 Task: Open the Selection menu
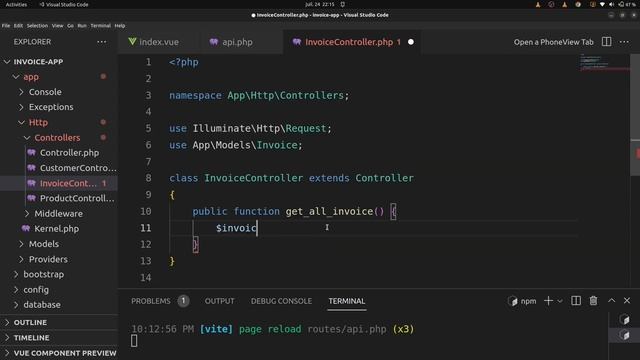[x=37, y=25]
